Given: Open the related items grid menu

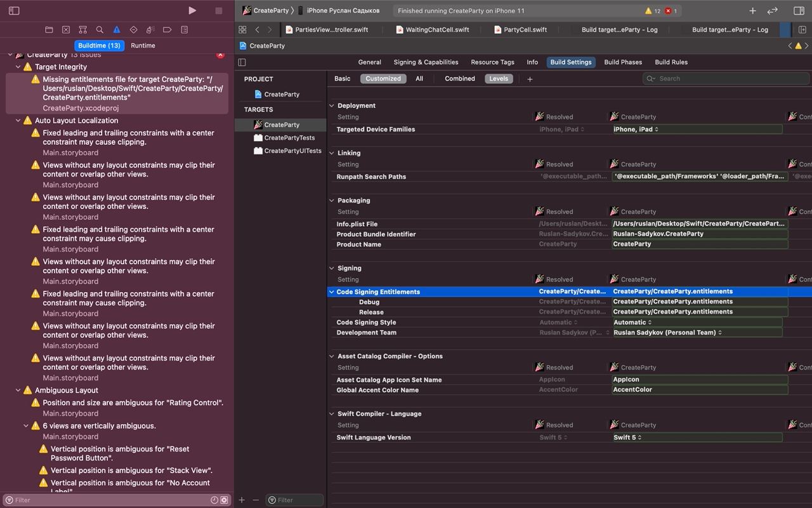Looking at the screenshot, I should pos(242,30).
